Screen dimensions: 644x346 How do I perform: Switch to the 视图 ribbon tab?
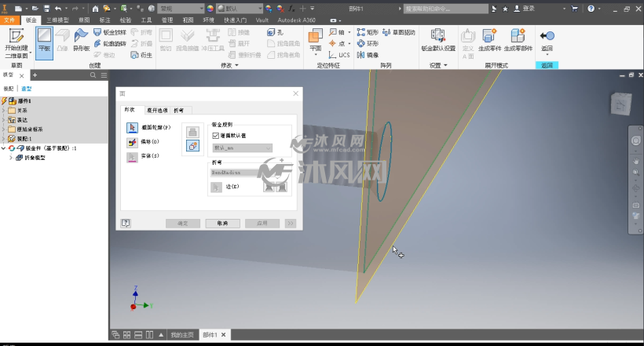point(188,20)
